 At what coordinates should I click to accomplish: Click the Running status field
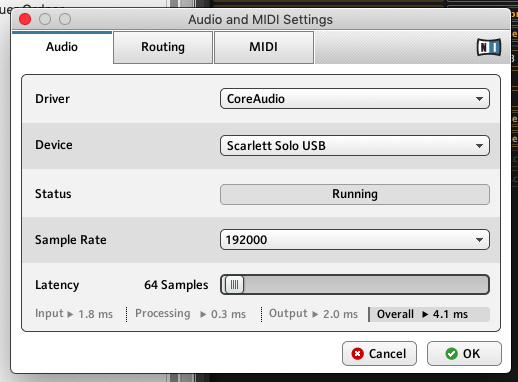[355, 194]
